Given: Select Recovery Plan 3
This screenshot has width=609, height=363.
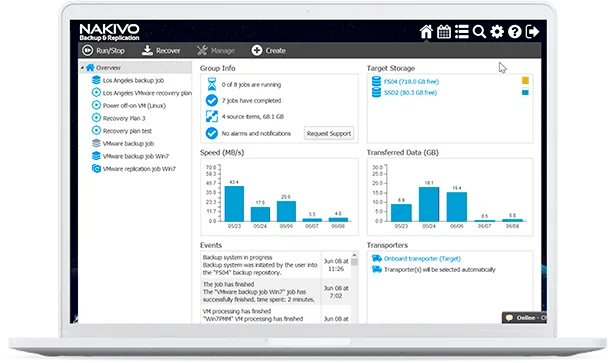Looking at the screenshot, I should pyautogui.click(x=124, y=118).
